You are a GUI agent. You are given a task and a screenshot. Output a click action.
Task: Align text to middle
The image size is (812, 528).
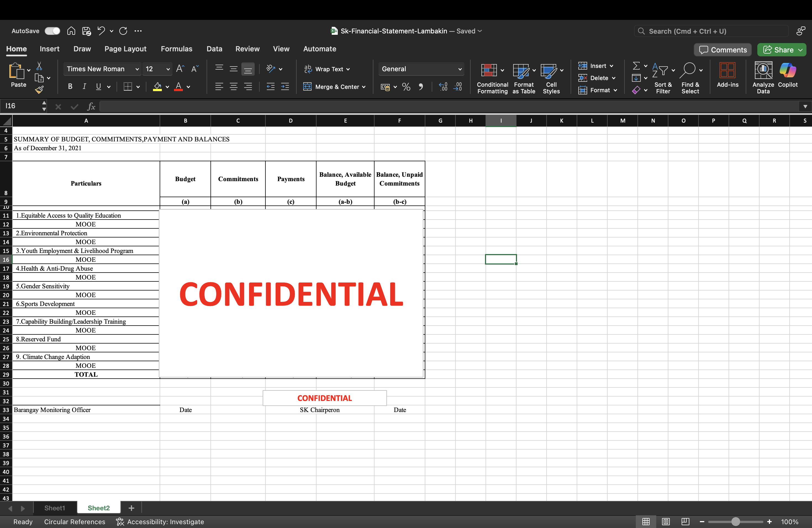pyautogui.click(x=233, y=69)
